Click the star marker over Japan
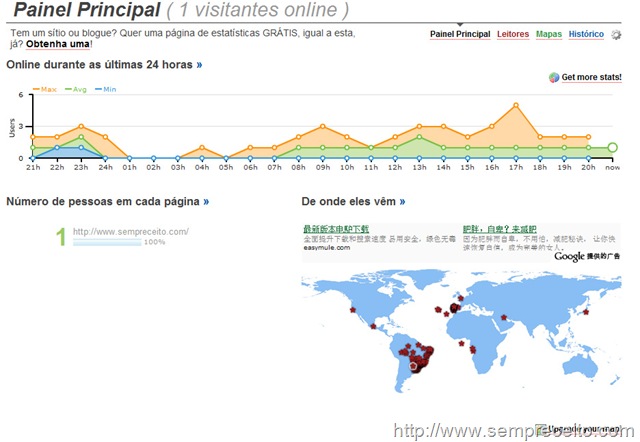Image resolution: width=640 pixels, height=442 pixels. tap(586, 312)
